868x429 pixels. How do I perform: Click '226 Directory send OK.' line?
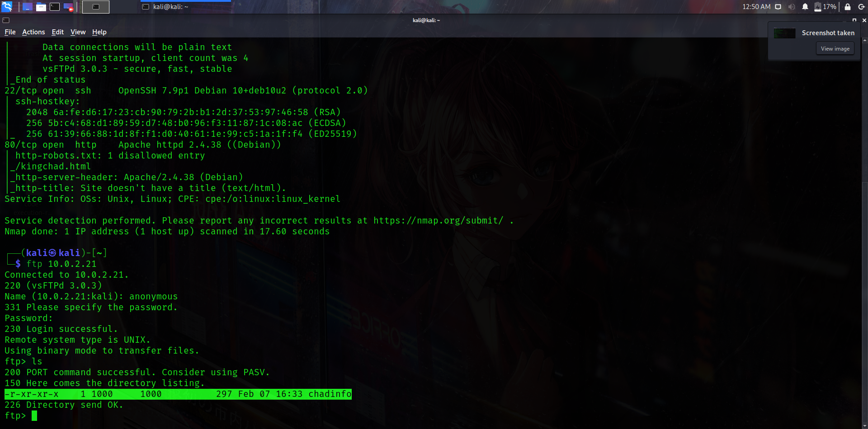tap(64, 405)
